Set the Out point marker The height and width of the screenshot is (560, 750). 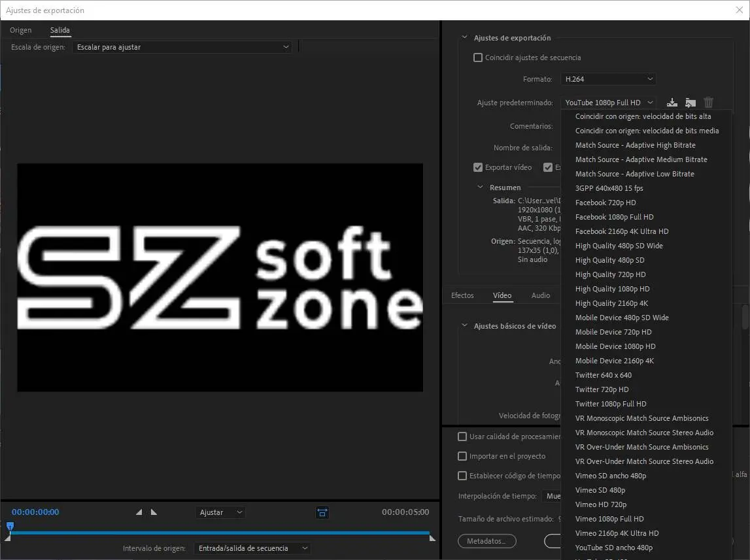[x=154, y=512]
